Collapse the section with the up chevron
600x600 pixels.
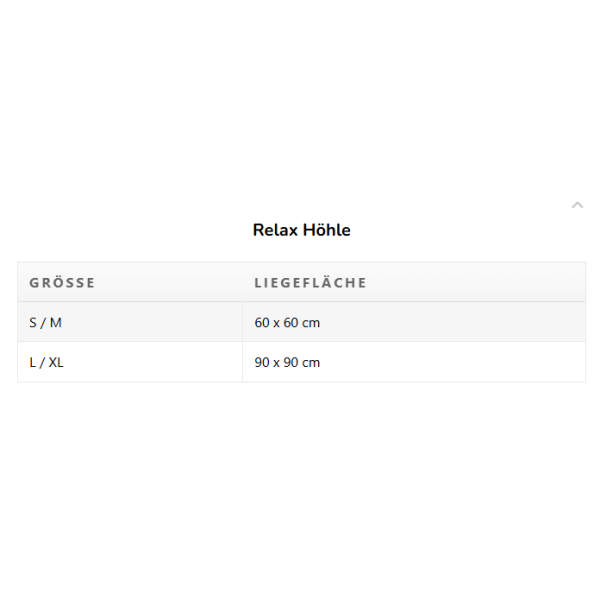(577, 205)
